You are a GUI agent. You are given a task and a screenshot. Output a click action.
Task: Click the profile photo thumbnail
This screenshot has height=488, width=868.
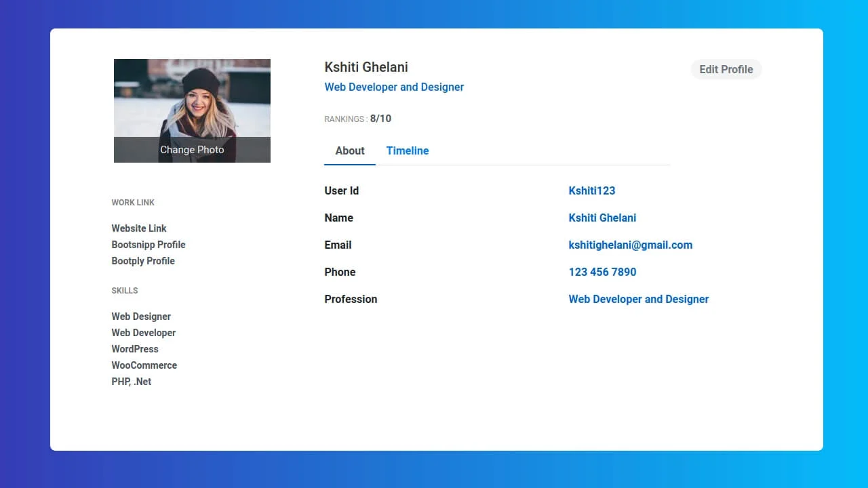pos(192,102)
